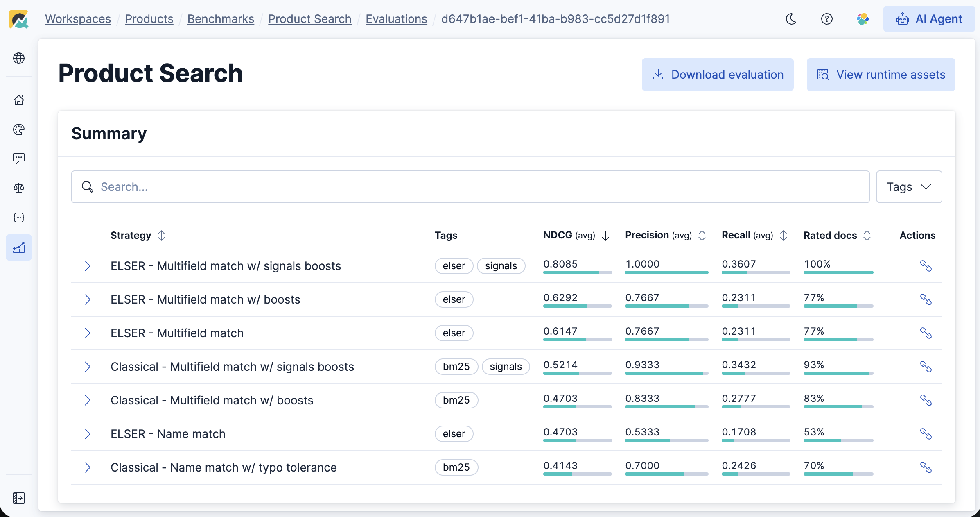Click the balance scale icon in the sidebar

click(19, 188)
